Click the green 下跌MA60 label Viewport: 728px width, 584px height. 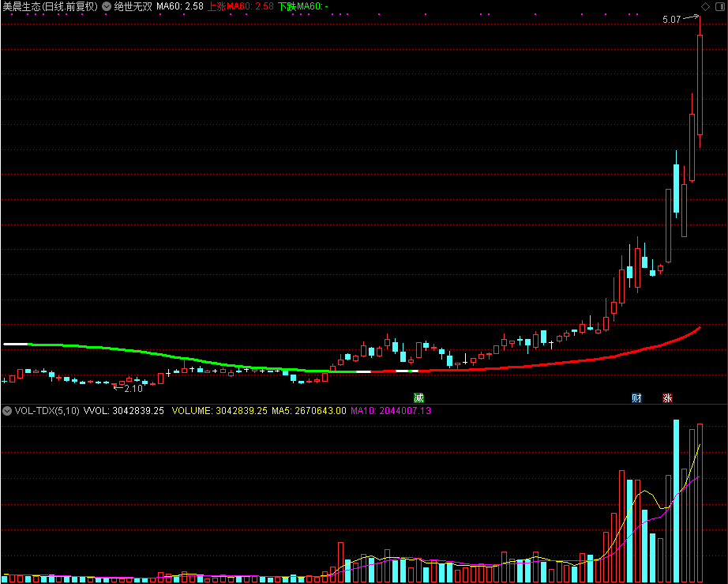(302, 6)
